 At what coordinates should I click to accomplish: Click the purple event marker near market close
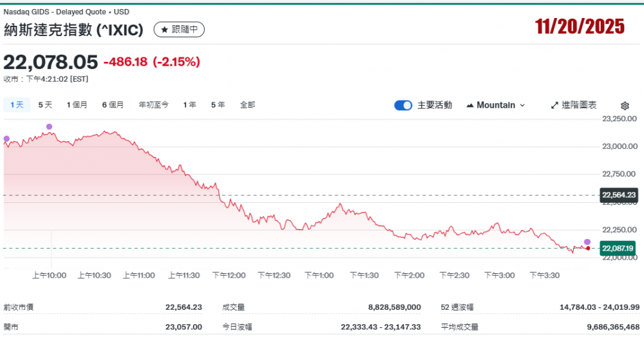pos(587,242)
